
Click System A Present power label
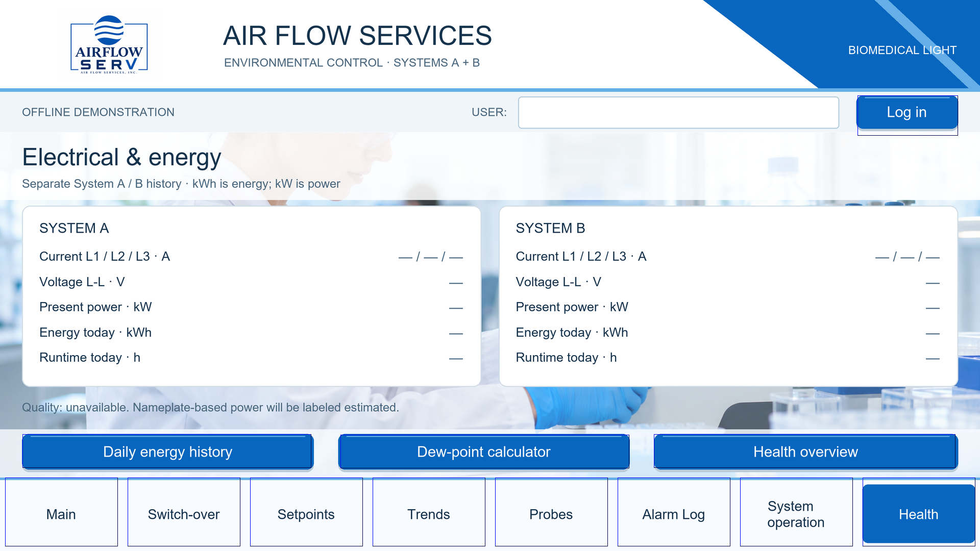(x=95, y=307)
